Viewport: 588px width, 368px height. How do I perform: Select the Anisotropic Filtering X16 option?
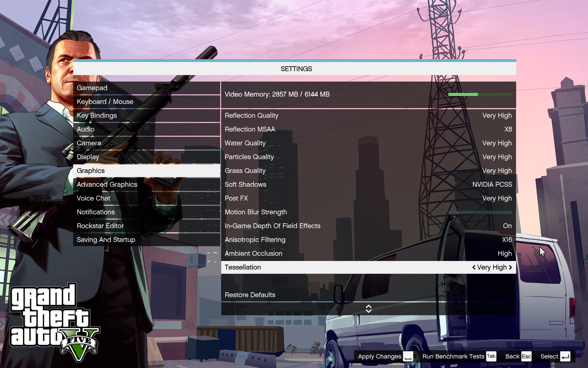click(x=507, y=240)
